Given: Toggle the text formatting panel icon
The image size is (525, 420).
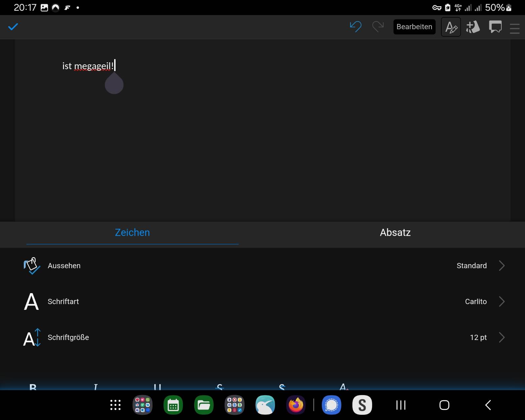Looking at the screenshot, I should point(451,27).
